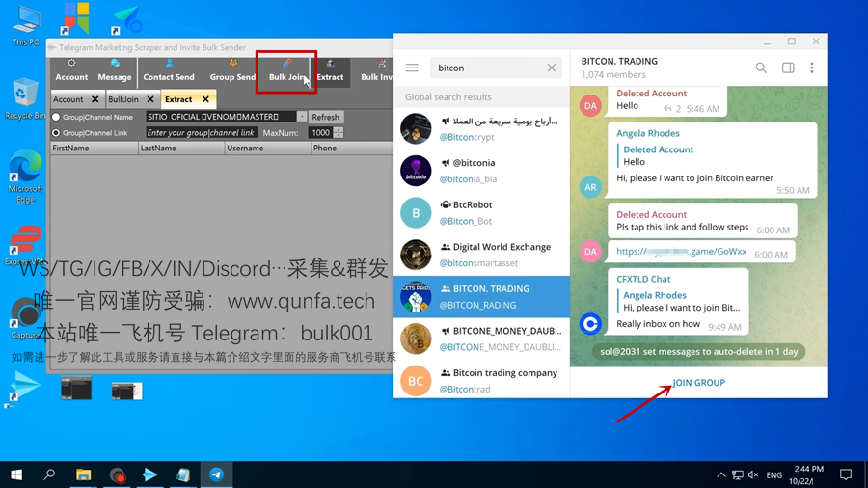Screen dimensions: 868x488
Task: Open the Message toolbar item
Action: [115, 70]
